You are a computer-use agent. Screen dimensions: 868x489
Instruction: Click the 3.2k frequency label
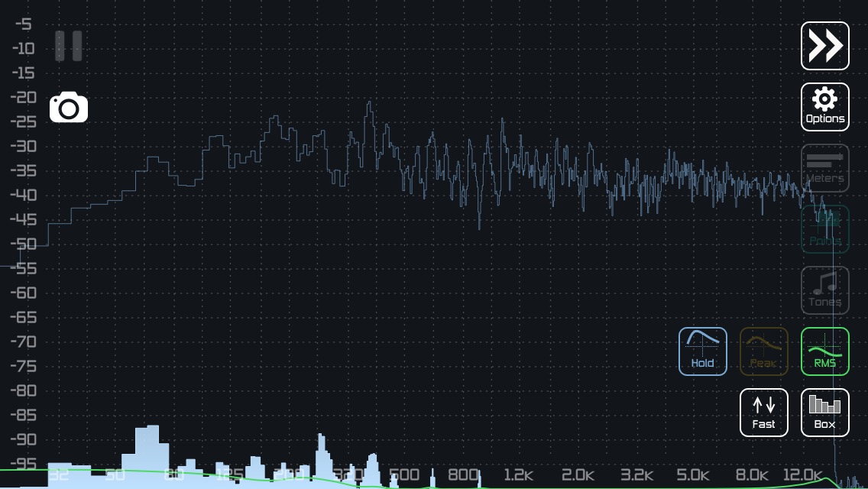636,475
